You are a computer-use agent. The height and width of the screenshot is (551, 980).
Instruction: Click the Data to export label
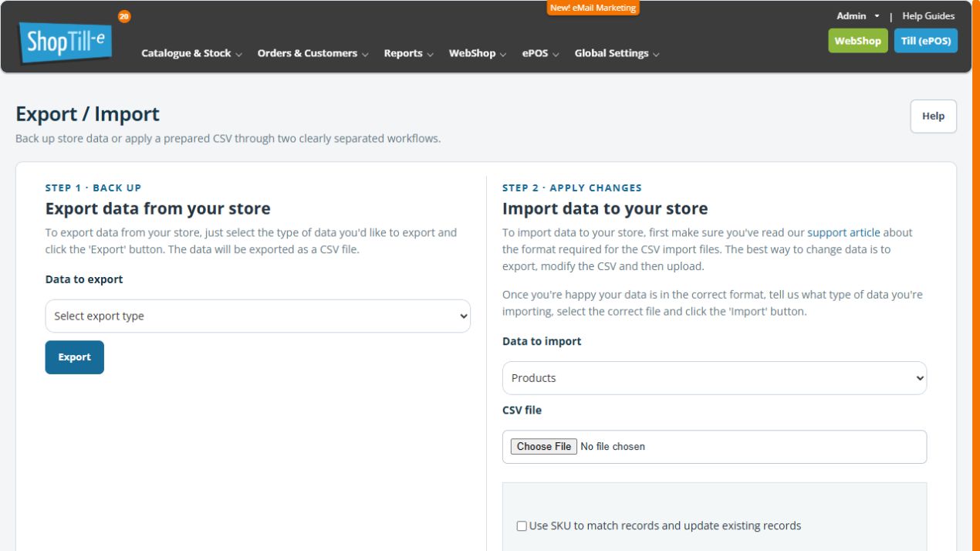pos(84,279)
